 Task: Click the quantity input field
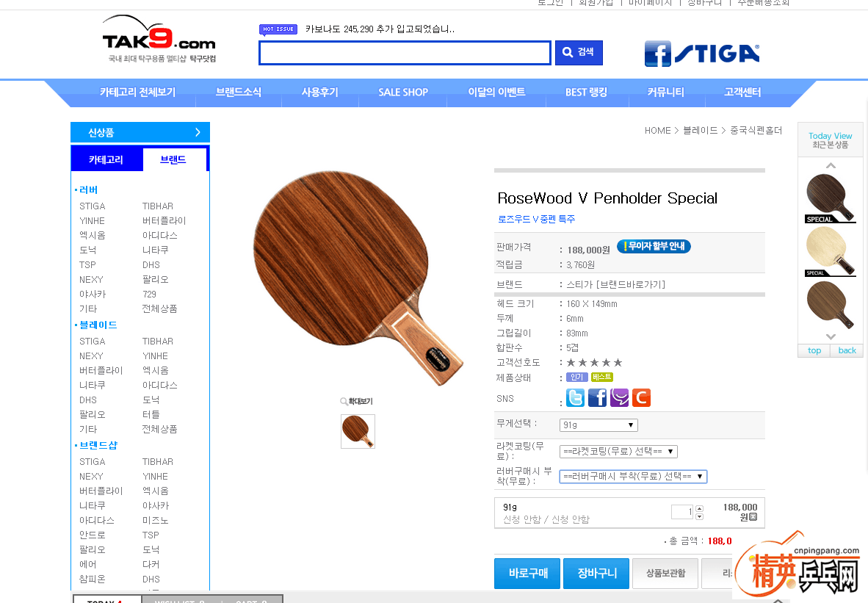click(682, 512)
